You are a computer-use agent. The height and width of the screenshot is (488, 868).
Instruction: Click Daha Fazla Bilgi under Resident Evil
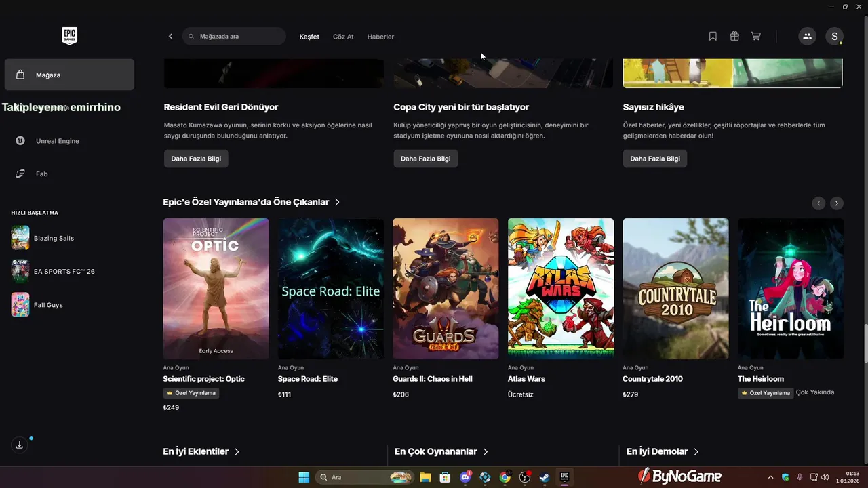pyautogui.click(x=196, y=159)
